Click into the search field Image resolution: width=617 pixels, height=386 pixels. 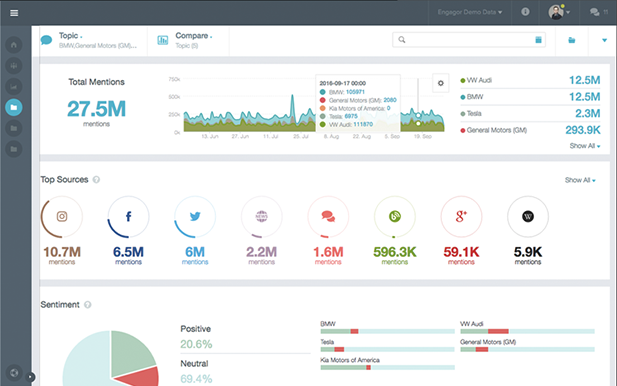(x=469, y=40)
